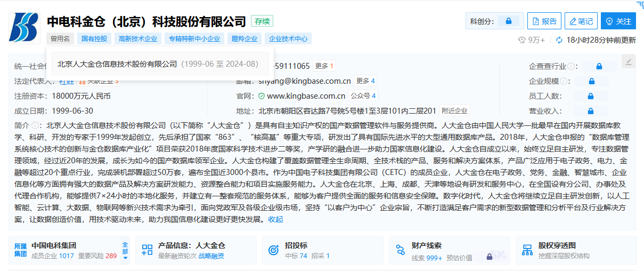Click 中标 74 bid count
The height and width of the screenshot is (271, 644).
(x=296, y=256)
